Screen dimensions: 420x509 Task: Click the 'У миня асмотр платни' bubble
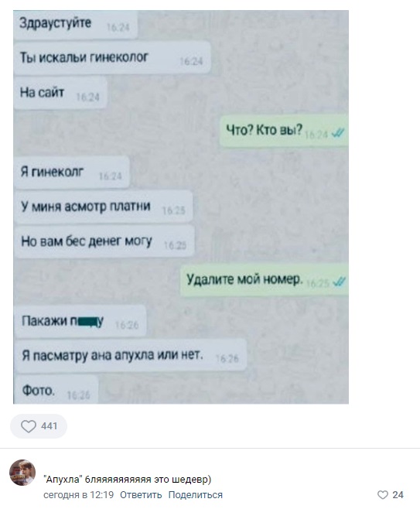(x=103, y=207)
